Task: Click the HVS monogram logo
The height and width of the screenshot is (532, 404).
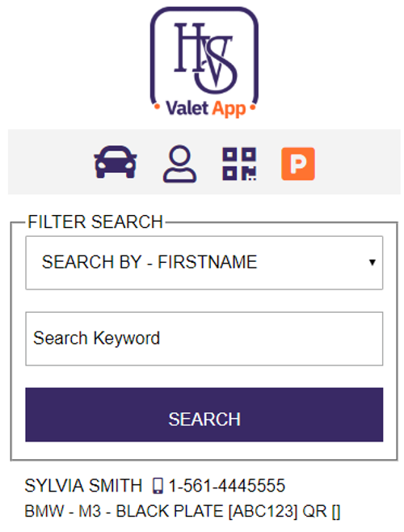Action: pos(204,57)
